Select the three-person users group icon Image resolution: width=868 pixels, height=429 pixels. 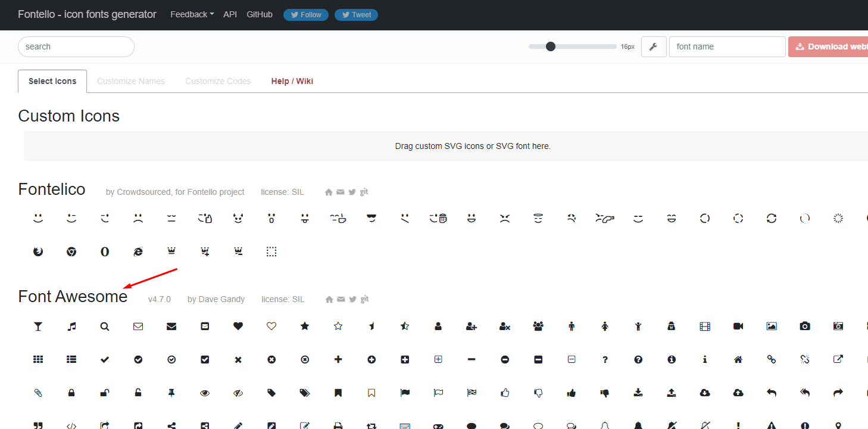(538, 326)
